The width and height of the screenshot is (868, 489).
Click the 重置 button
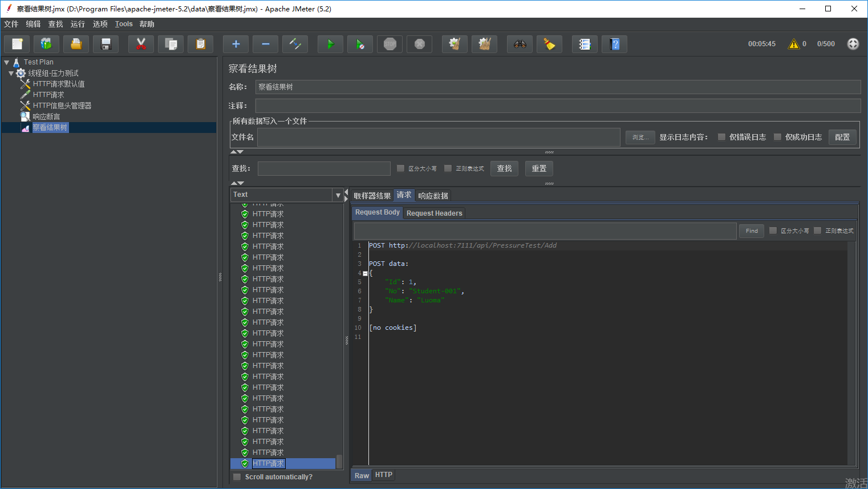click(x=539, y=168)
